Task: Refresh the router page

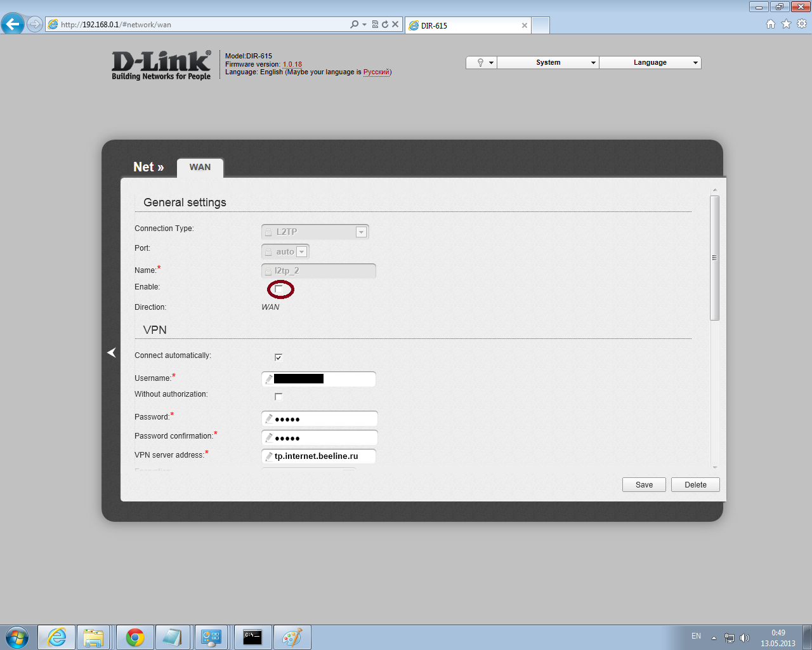Action: 385,24
